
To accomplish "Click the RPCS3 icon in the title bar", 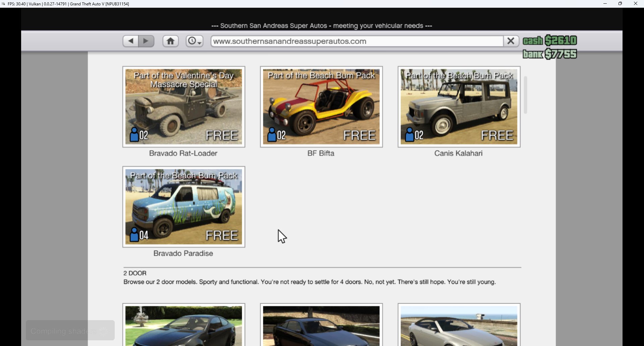I will [x=3, y=4].
